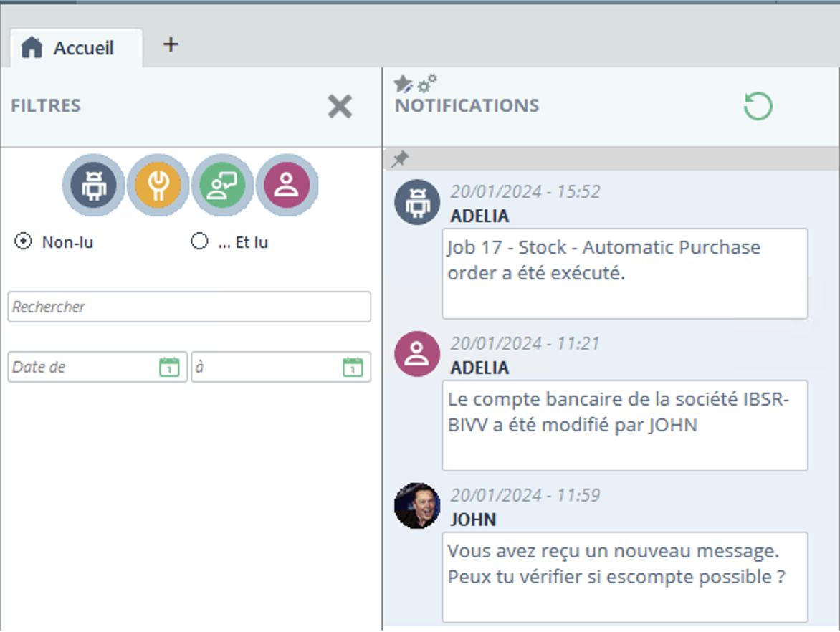Switch to the Accueil tab
Screen dimensions: 840x632
pos(74,47)
